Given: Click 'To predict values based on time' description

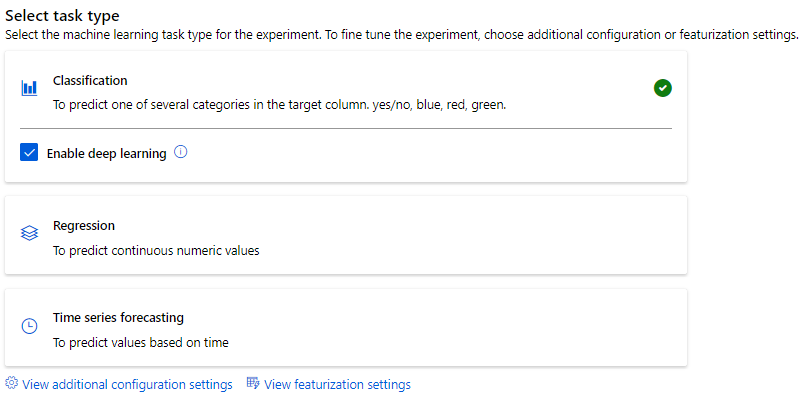Looking at the screenshot, I should tap(141, 343).
